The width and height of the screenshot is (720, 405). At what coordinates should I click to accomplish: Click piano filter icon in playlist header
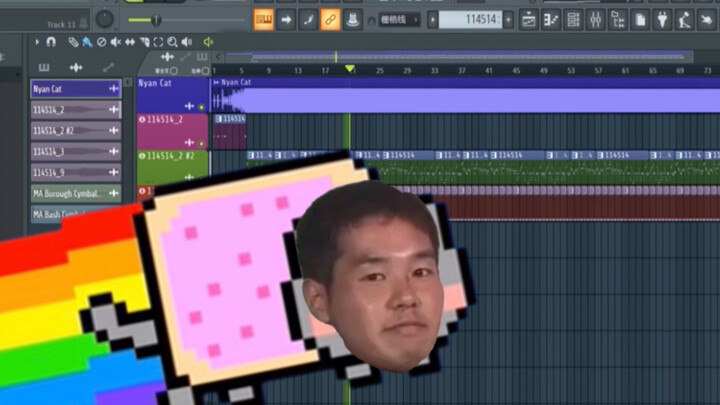(x=202, y=56)
